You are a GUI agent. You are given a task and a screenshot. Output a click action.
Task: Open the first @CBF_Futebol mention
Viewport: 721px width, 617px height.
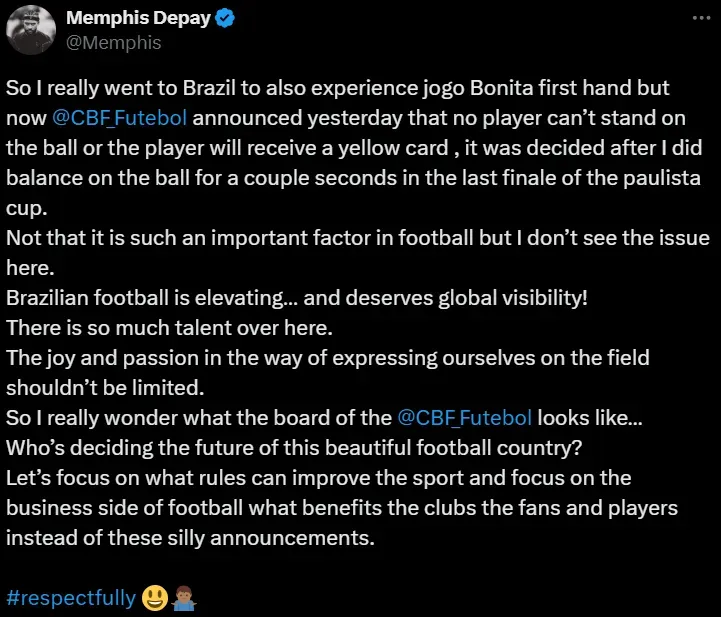120,119
